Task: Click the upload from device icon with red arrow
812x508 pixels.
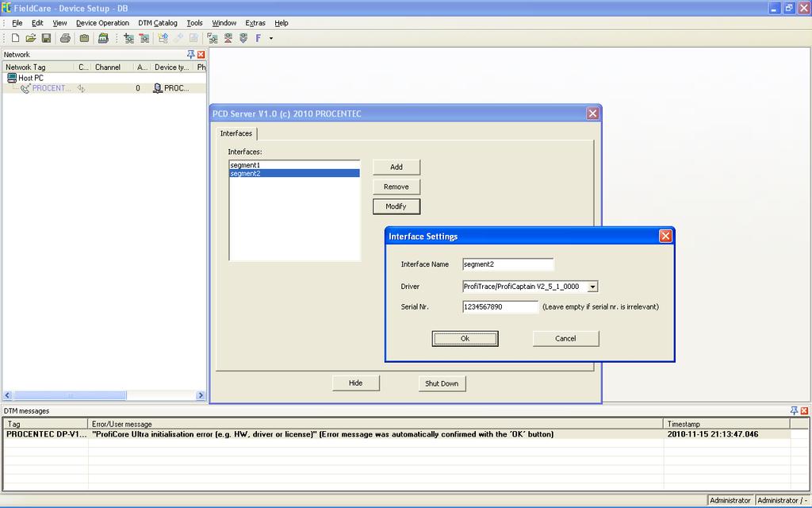Action: 228,38
